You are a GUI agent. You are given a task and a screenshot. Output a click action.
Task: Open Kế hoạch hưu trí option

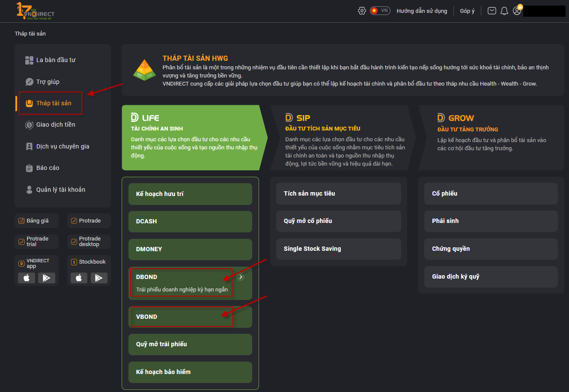point(190,194)
